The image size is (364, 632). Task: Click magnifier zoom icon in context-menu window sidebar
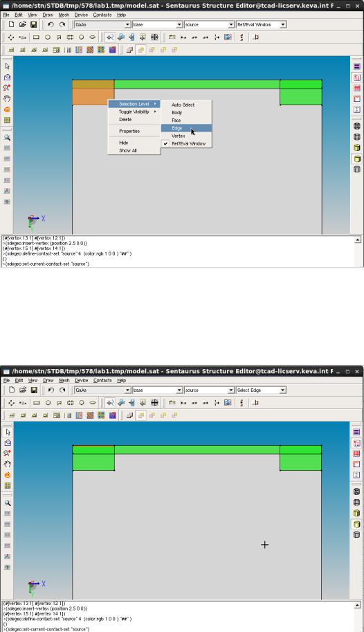pyautogui.click(x=7, y=137)
